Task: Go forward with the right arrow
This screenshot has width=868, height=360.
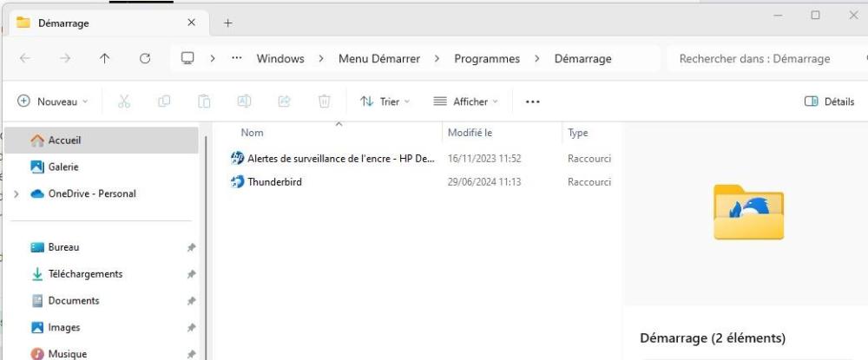Action: [x=65, y=58]
